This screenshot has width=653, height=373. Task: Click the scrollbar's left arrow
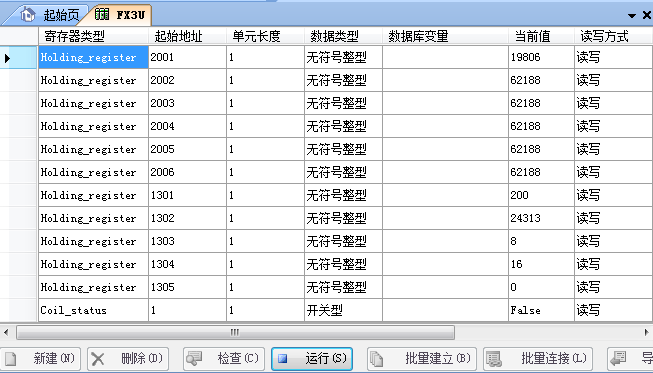coord(6,332)
